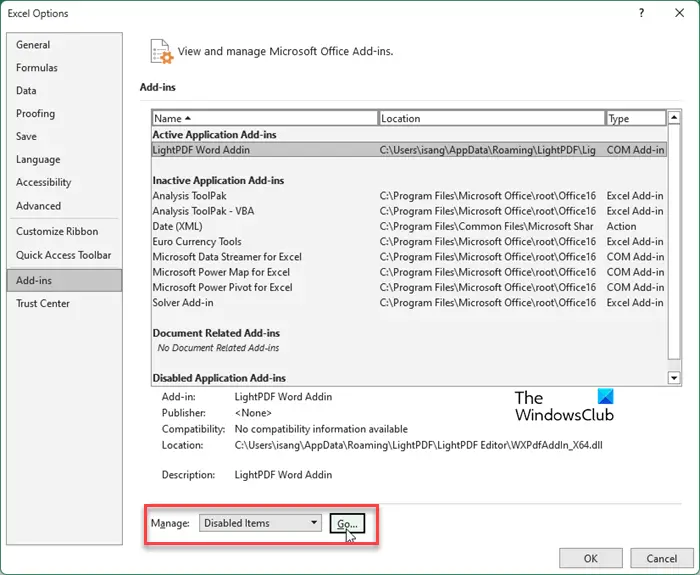The width and height of the screenshot is (700, 575).
Task: Click the Active Application Add-ins group header
Action: point(214,134)
